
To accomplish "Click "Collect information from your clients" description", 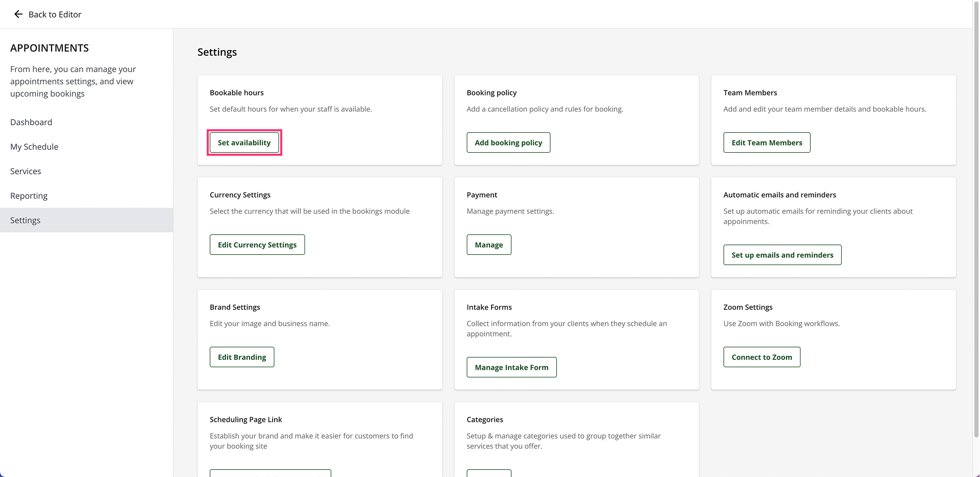I will click(x=567, y=328).
